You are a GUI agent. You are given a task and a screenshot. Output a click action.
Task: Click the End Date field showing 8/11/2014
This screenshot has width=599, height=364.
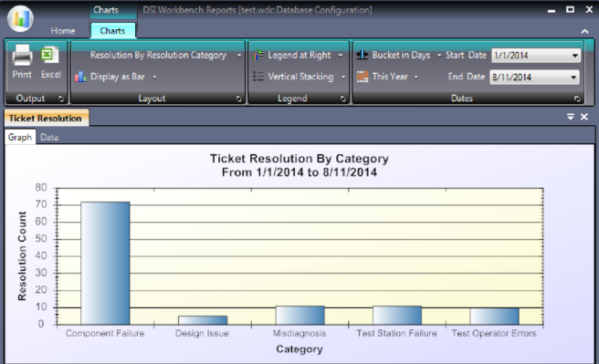pyautogui.click(x=534, y=78)
